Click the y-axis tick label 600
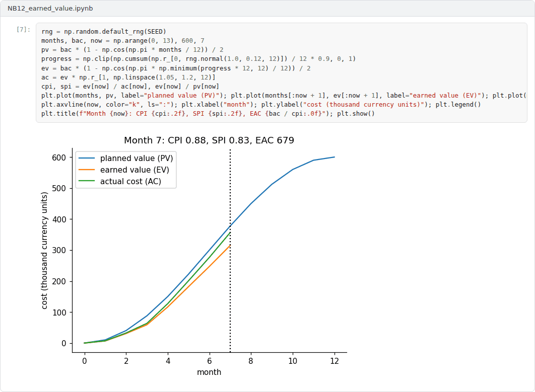The image size is (535, 392). (x=59, y=158)
